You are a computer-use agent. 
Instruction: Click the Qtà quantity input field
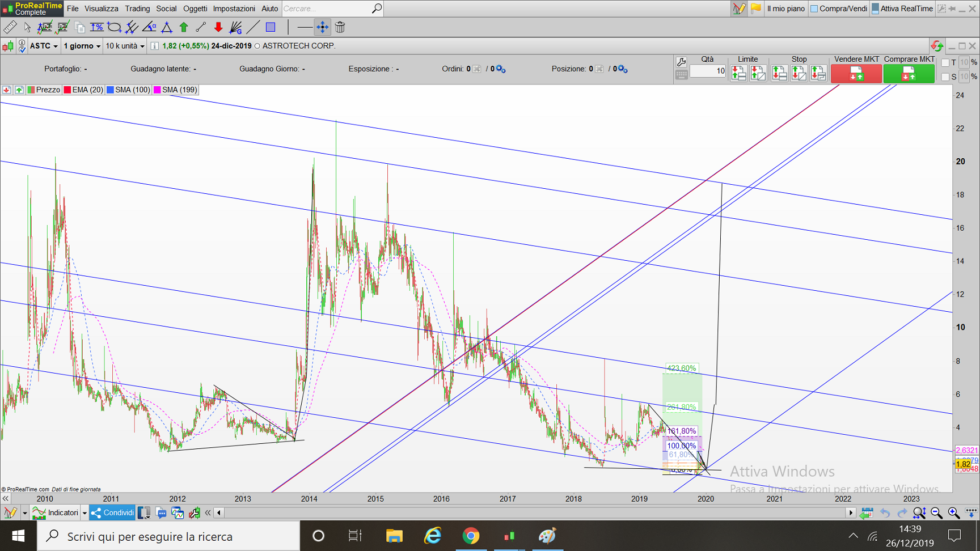pos(708,71)
